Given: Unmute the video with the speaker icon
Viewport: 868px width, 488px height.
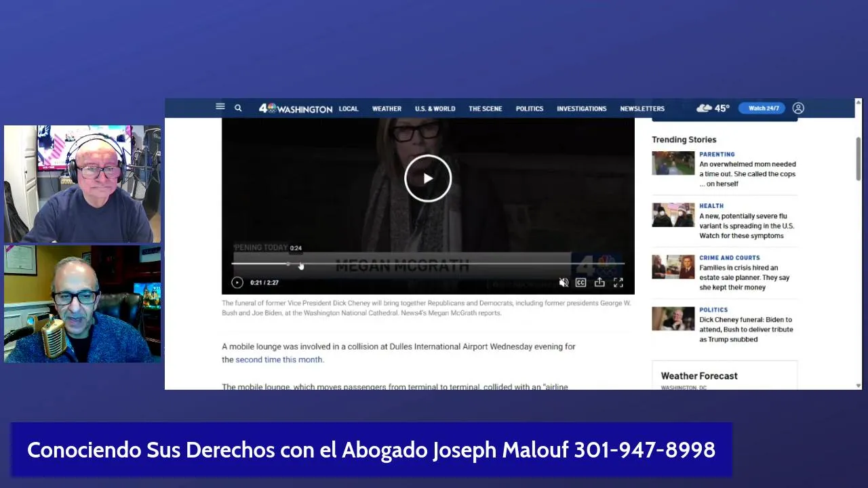Looking at the screenshot, I should 563,283.
